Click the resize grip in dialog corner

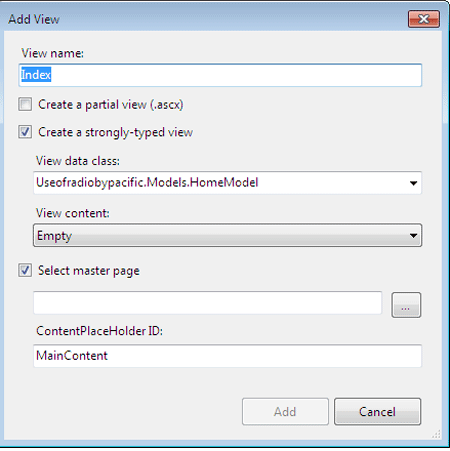pyautogui.click(x=436, y=434)
